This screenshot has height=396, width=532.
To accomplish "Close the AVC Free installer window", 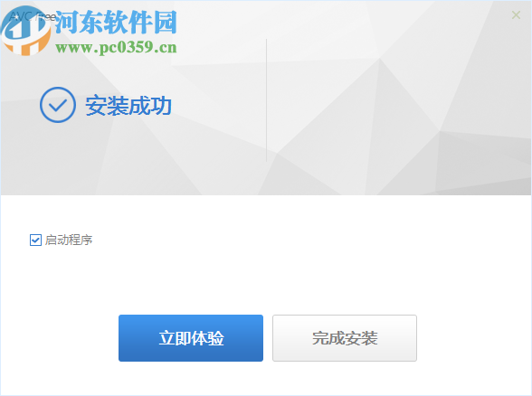I will coord(516,14).
